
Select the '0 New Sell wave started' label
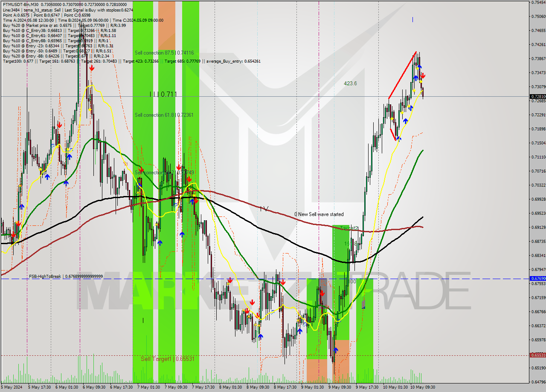(x=319, y=214)
